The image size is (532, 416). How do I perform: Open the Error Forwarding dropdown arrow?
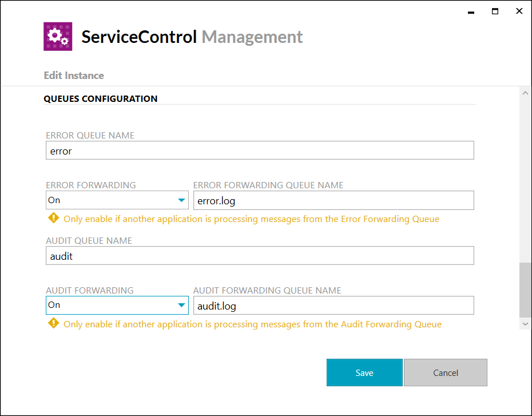click(x=181, y=200)
